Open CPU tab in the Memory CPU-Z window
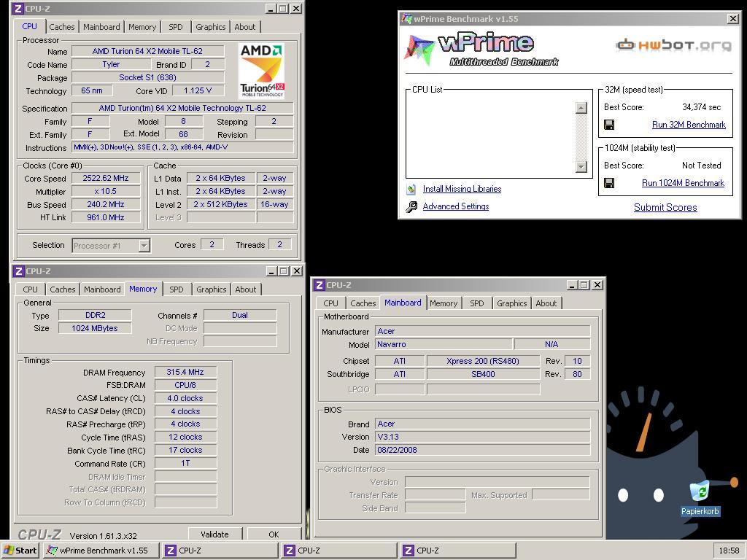The image size is (747, 560). tap(30, 289)
